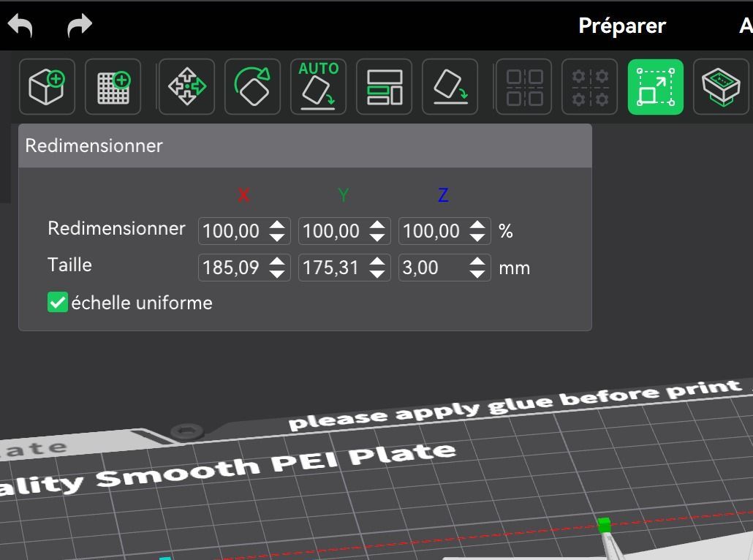The image size is (753, 560).
Task: Click the Add plate grid icon
Action: point(113,87)
